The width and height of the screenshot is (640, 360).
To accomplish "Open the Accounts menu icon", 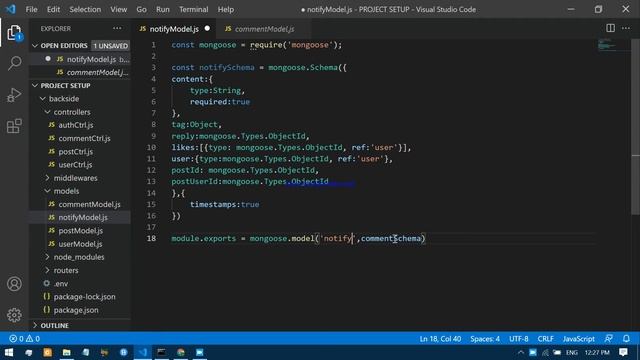I will click(x=14, y=284).
